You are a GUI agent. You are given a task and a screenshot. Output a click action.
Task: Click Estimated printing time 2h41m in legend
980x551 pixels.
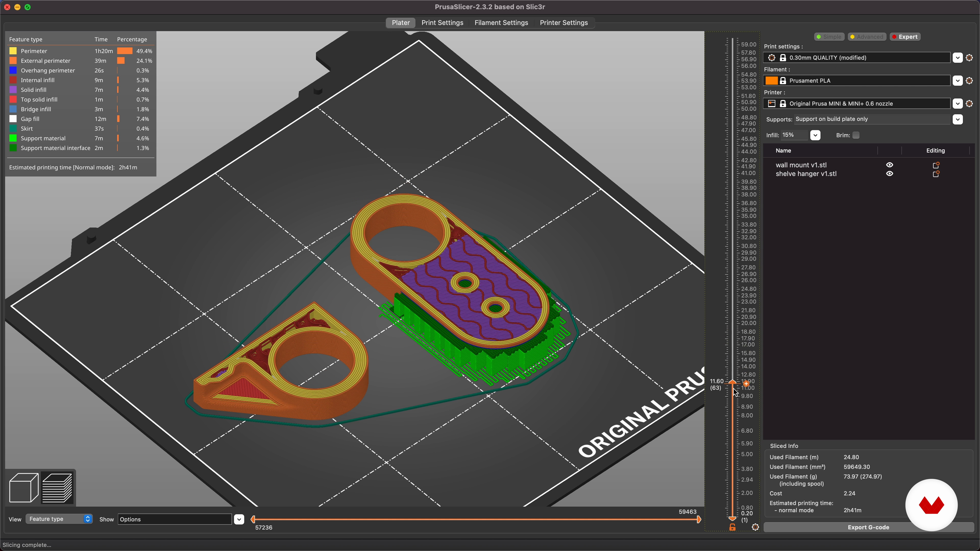coord(73,167)
